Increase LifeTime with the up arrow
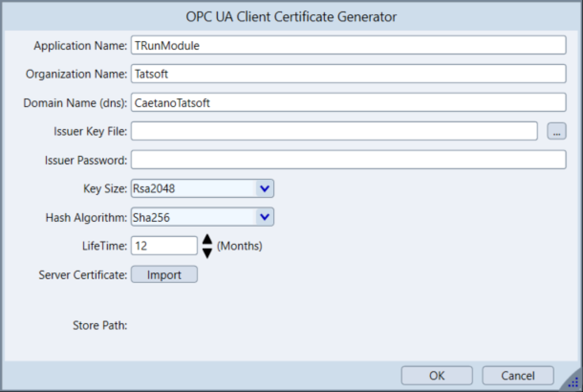Screen dimensions: 583x392 coord(207,240)
